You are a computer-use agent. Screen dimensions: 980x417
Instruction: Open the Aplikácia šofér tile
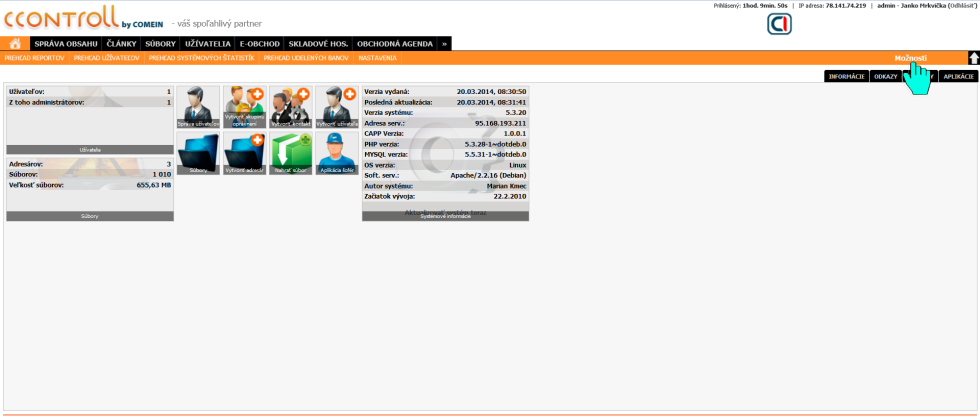[x=337, y=153]
